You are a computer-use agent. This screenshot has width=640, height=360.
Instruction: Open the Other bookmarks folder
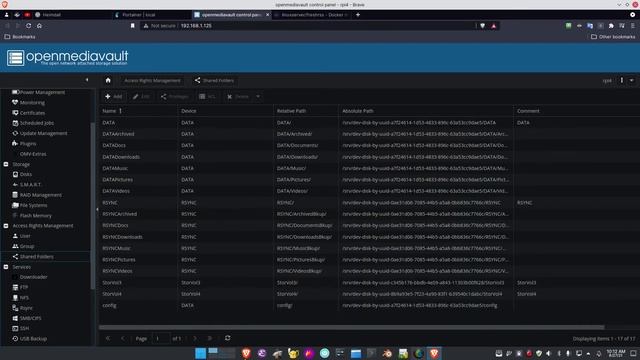coord(613,37)
